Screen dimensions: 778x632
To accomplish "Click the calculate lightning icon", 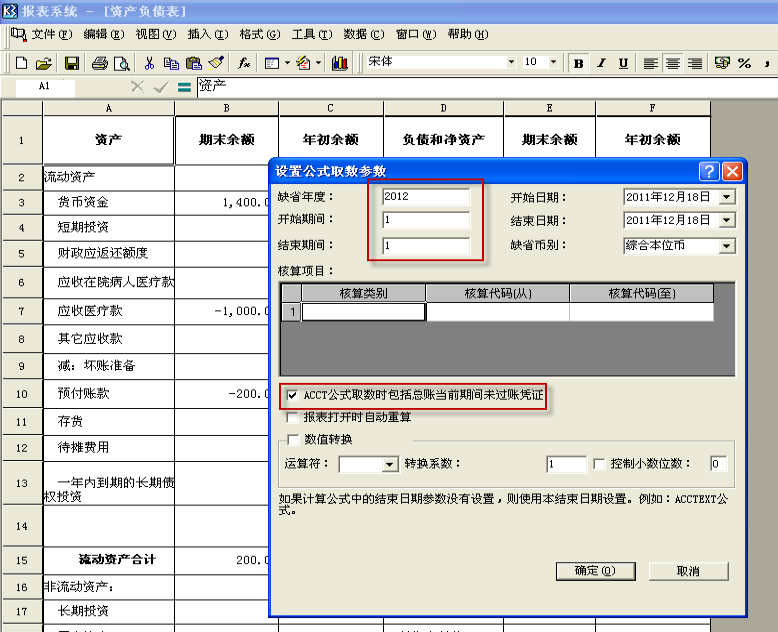I will 304,63.
